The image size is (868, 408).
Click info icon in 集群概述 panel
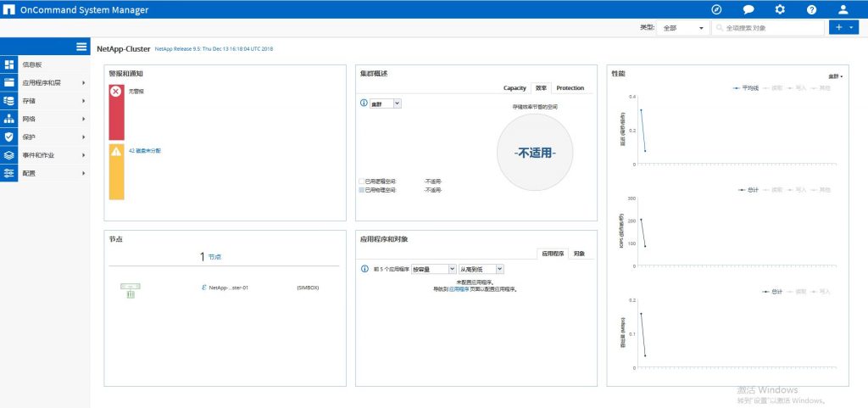(x=364, y=103)
